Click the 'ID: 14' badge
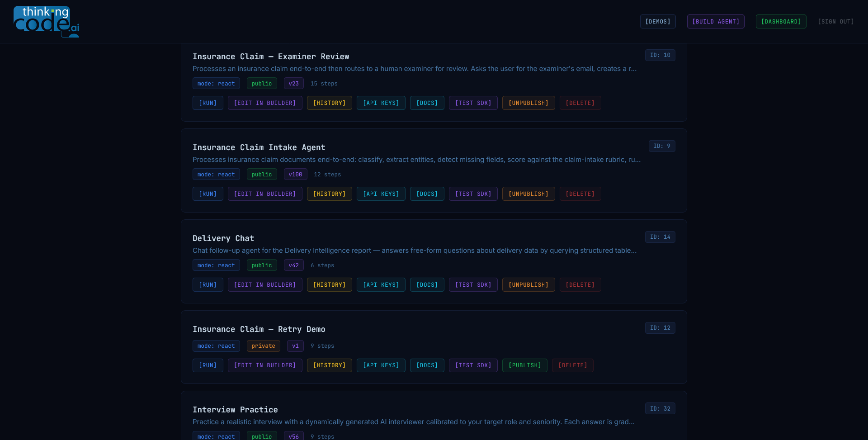Screen dimensions: 868x440 (660, 237)
